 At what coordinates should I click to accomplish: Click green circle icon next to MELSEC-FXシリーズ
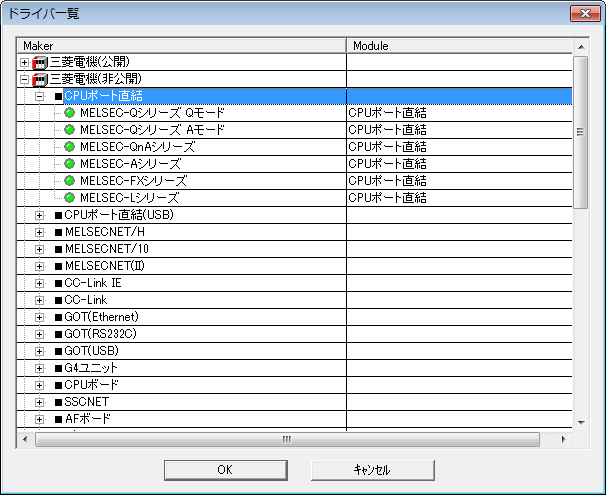click(70, 181)
